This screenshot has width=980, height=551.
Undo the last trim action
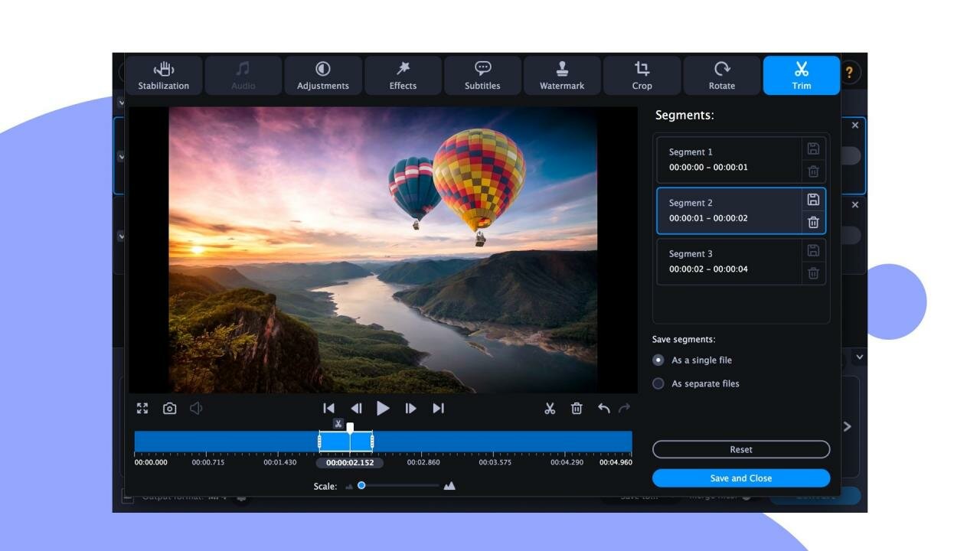(x=603, y=408)
